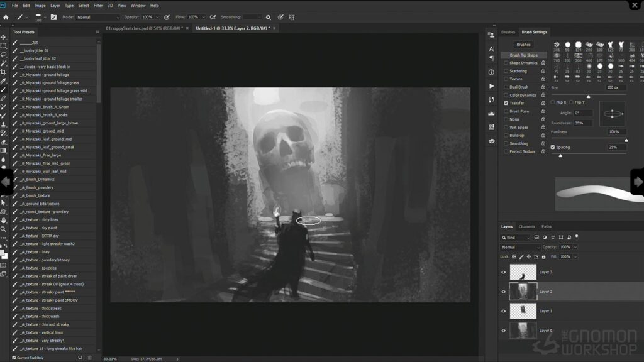Screen dimensions: 644x362
Task: Adjust the Spacing slider handle
Action: tap(560, 156)
